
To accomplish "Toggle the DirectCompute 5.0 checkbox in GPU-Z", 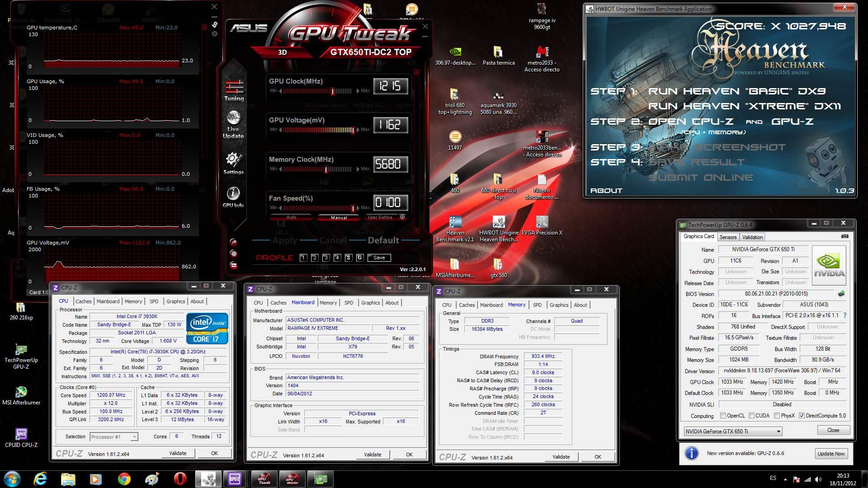I will pyautogui.click(x=802, y=416).
